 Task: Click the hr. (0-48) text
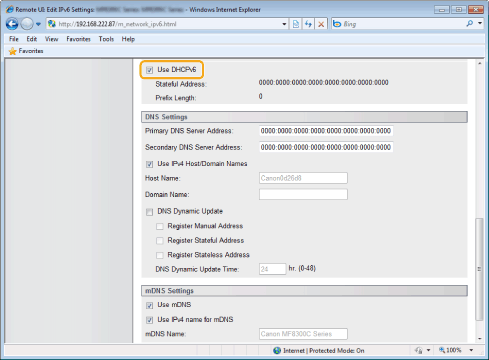click(x=302, y=268)
